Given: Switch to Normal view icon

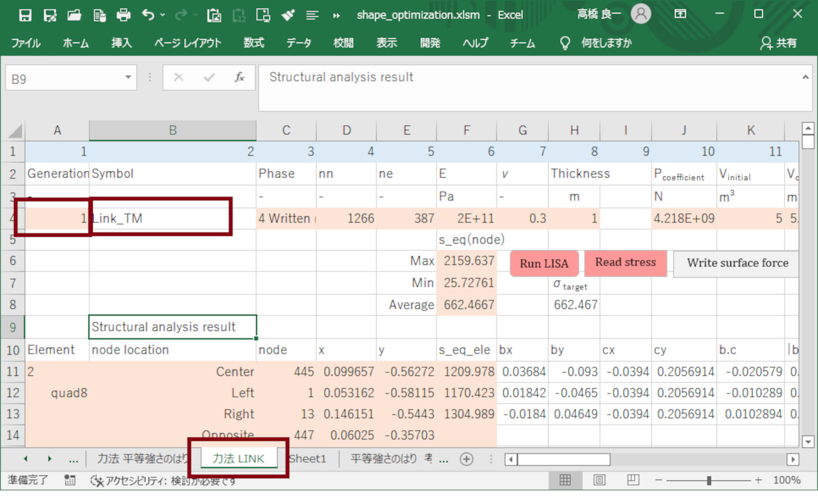Looking at the screenshot, I should tap(565, 480).
